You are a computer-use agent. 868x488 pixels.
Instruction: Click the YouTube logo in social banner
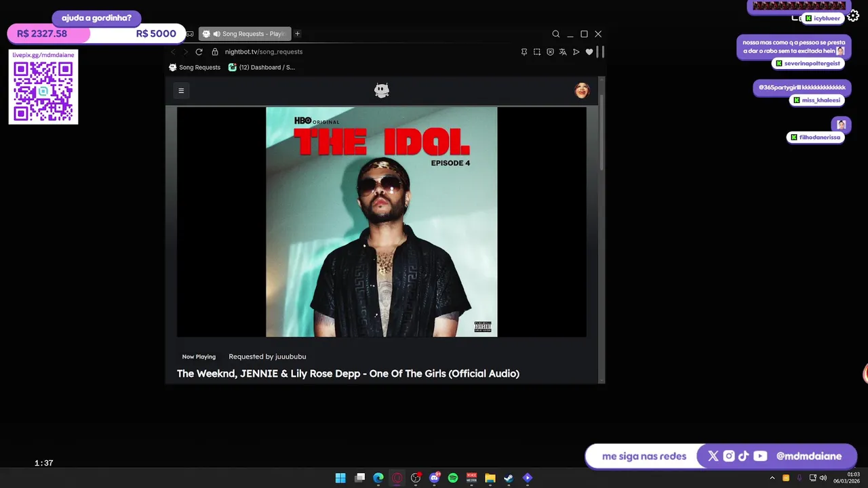pos(760,456)
